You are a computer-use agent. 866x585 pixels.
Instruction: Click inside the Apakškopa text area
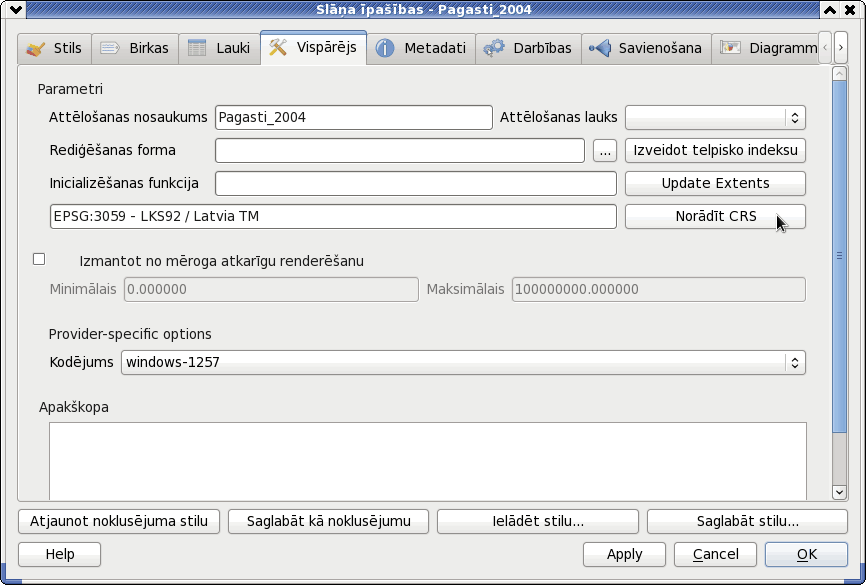click(x=428, y=461)
